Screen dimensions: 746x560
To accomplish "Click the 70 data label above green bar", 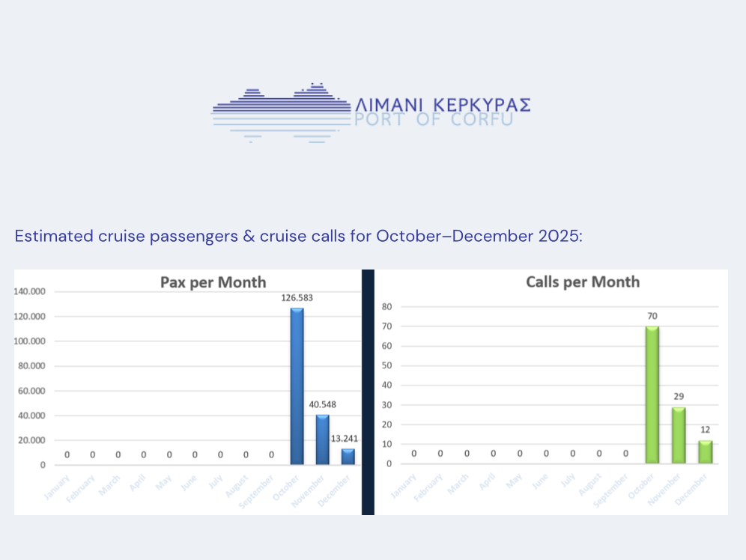I will point(652,316).
